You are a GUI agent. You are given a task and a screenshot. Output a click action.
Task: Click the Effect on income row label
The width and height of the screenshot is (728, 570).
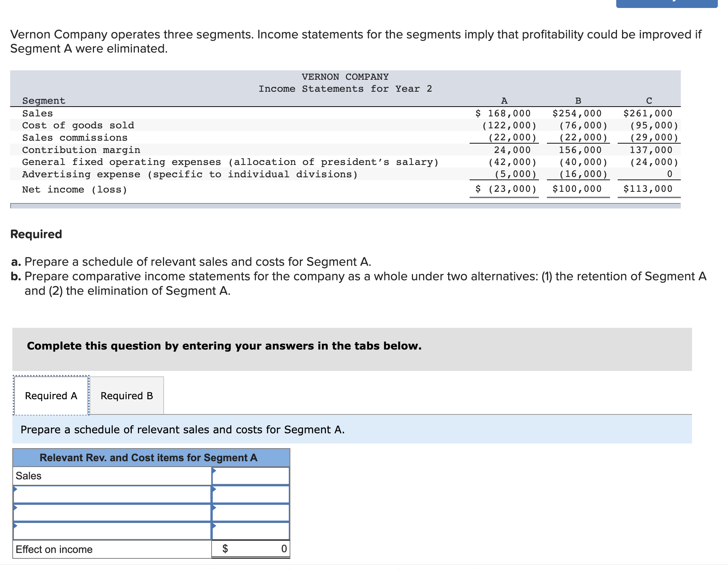click(x=54, y=549)
